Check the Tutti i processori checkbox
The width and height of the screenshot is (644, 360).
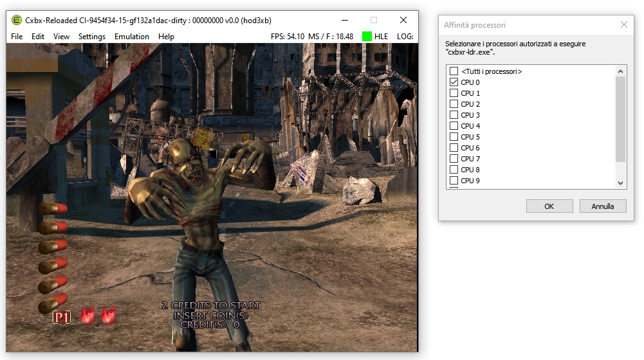(454, 71)
